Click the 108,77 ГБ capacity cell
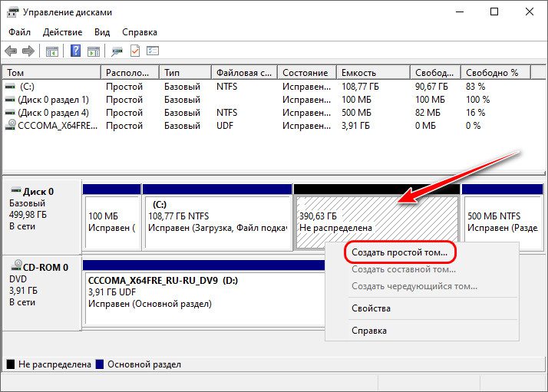The width and height of the screenshot is (548, 392). (360, 86)
